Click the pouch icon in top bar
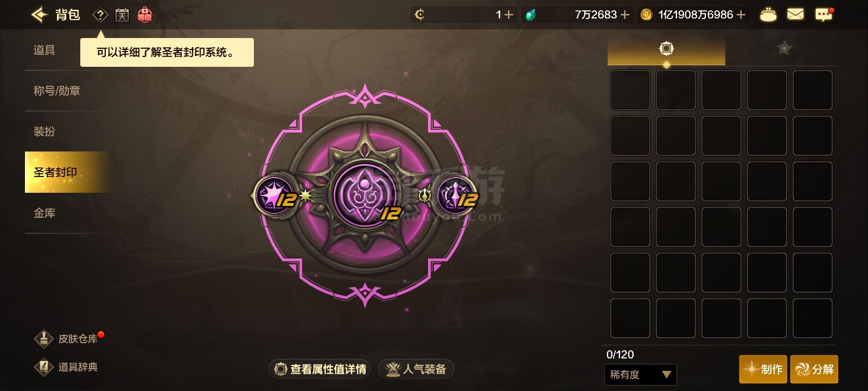Screen dimensions: 868x391 pos(768,15)
